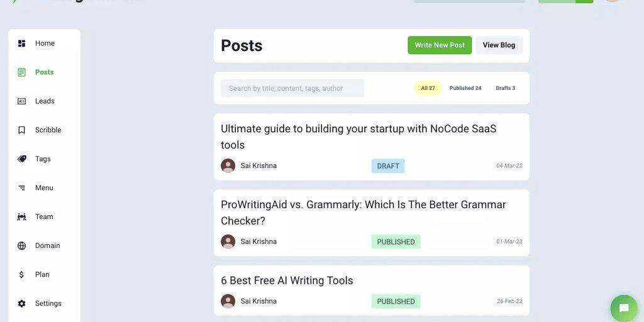Click the Home dashboard icon in sidebar
644x322 pixels.
tap(22, 43)
